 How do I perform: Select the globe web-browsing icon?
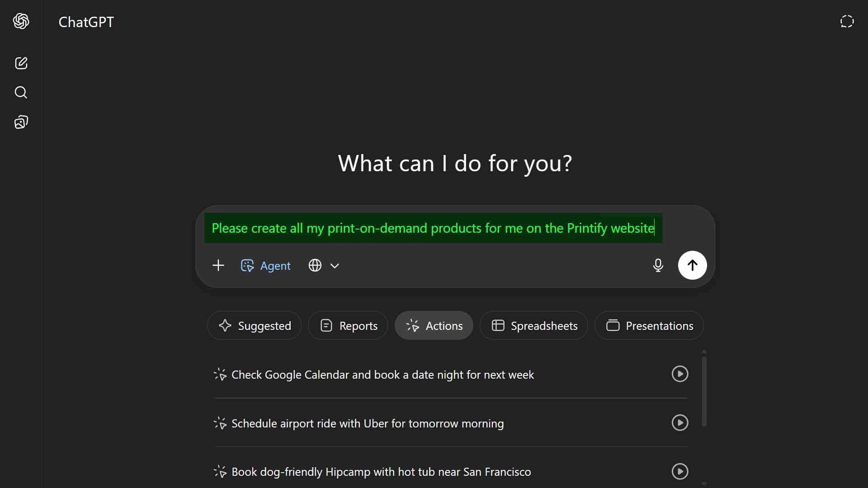(315, 265)
